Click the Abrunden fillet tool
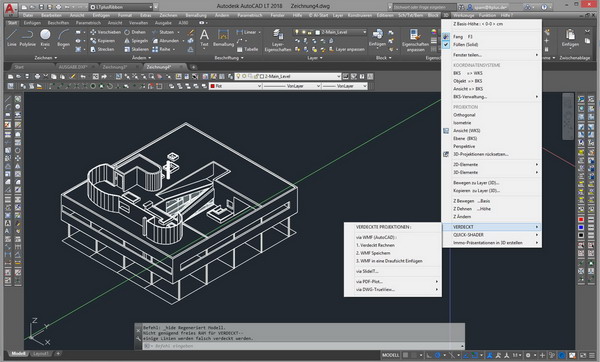The height and width of the screenshot is (362, 600). coord(166,41)
